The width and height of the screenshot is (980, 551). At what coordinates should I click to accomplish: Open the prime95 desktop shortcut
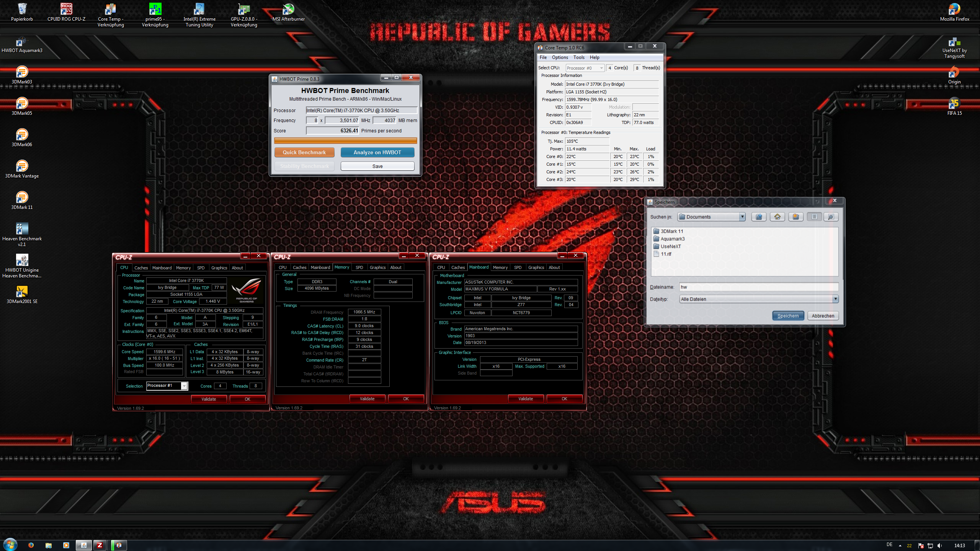point(155,15)
